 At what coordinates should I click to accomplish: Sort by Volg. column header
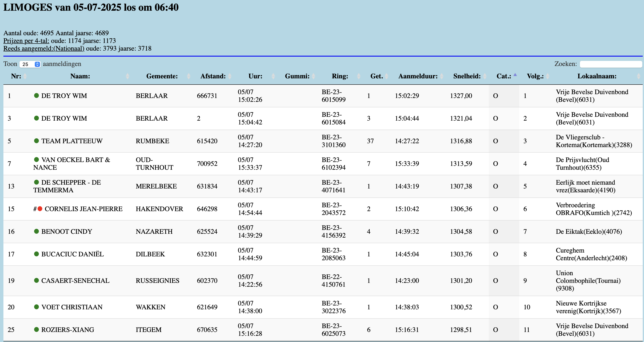coord(535,76)
